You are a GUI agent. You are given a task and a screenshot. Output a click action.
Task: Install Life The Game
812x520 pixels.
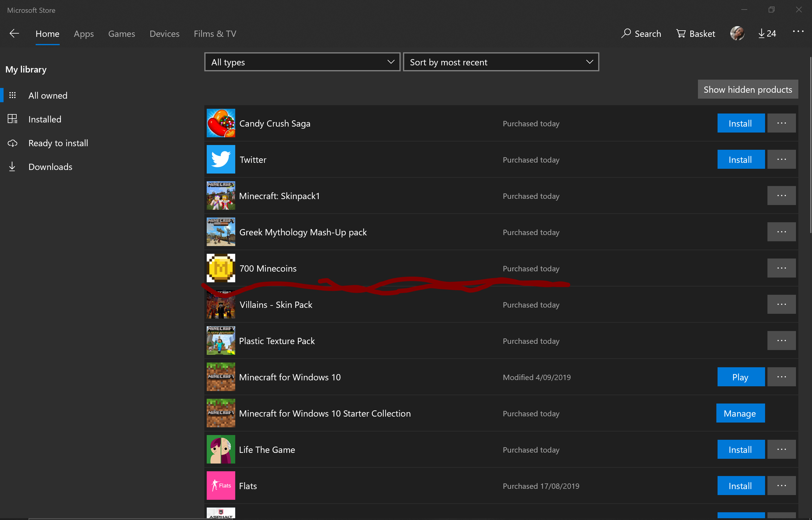(x=741, y=449)
